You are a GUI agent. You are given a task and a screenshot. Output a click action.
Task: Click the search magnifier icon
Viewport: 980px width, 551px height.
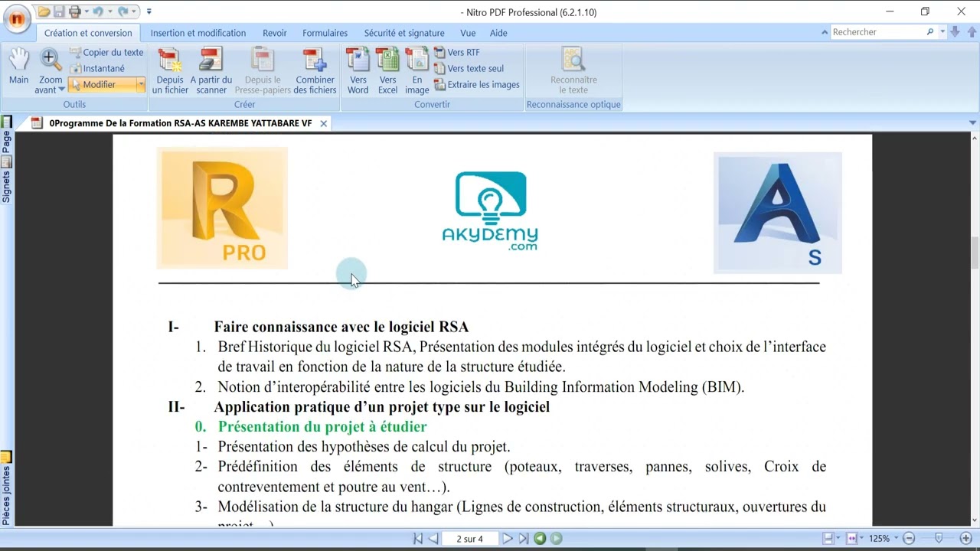pos(930,32)
